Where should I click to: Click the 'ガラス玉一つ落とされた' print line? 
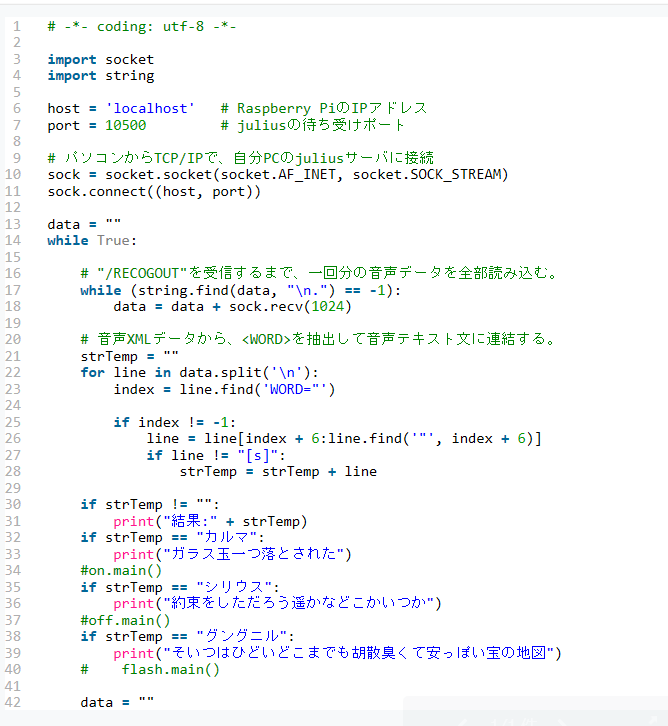pyautogui.click(x=232, y=554)
